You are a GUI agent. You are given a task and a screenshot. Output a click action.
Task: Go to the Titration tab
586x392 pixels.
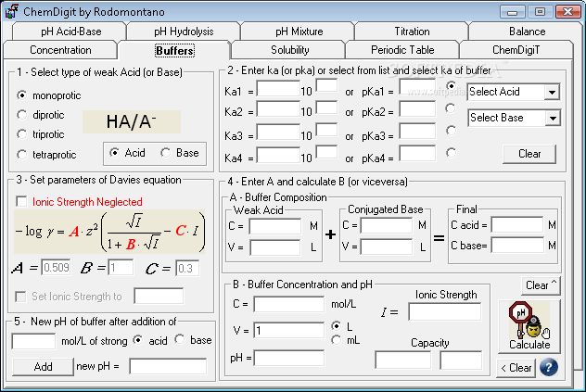click(412, 32)
